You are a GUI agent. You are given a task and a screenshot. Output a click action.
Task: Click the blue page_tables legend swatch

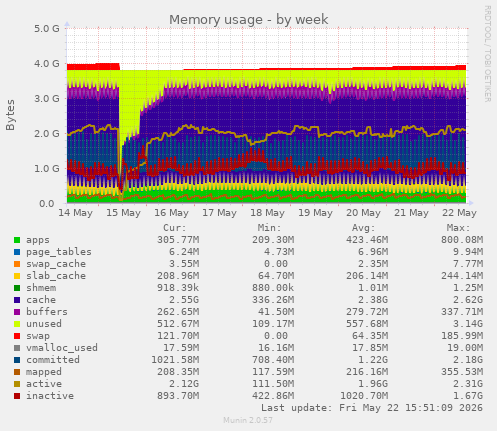coord(17,252)
